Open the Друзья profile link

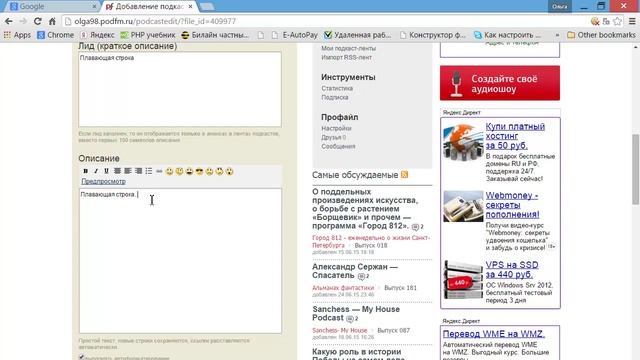point(331,137)
